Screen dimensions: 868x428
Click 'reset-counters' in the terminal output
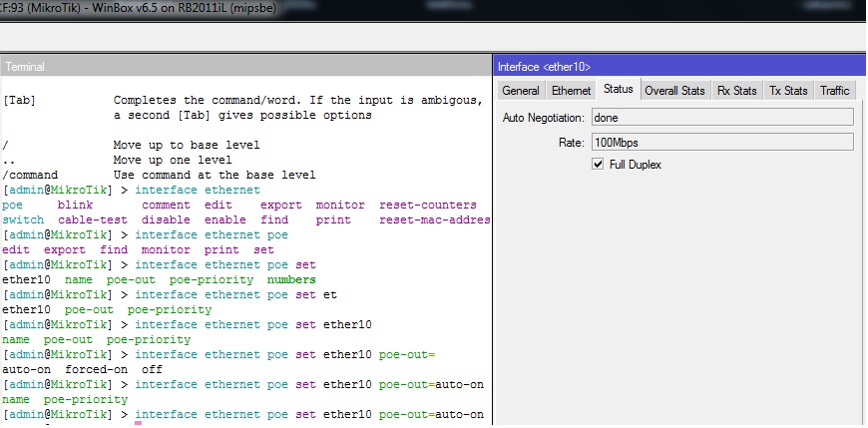[428, 205]
